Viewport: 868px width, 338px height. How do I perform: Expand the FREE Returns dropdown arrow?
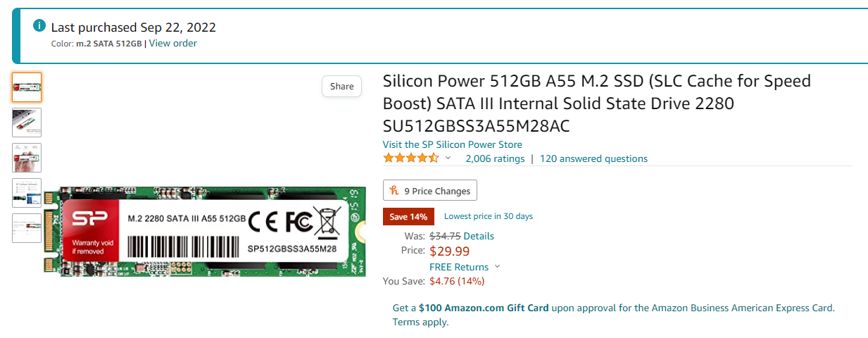tap(497, 267)
